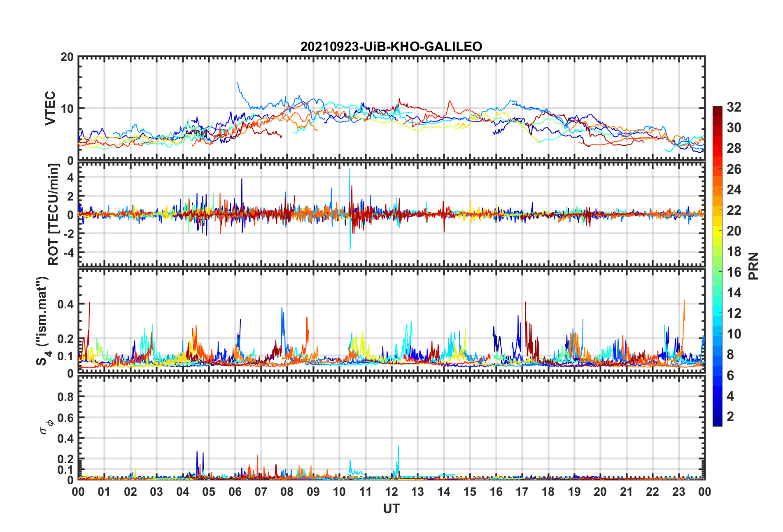Click the S4 ("ism.mat") axis label
783x532 pixels.
[42, 321]
